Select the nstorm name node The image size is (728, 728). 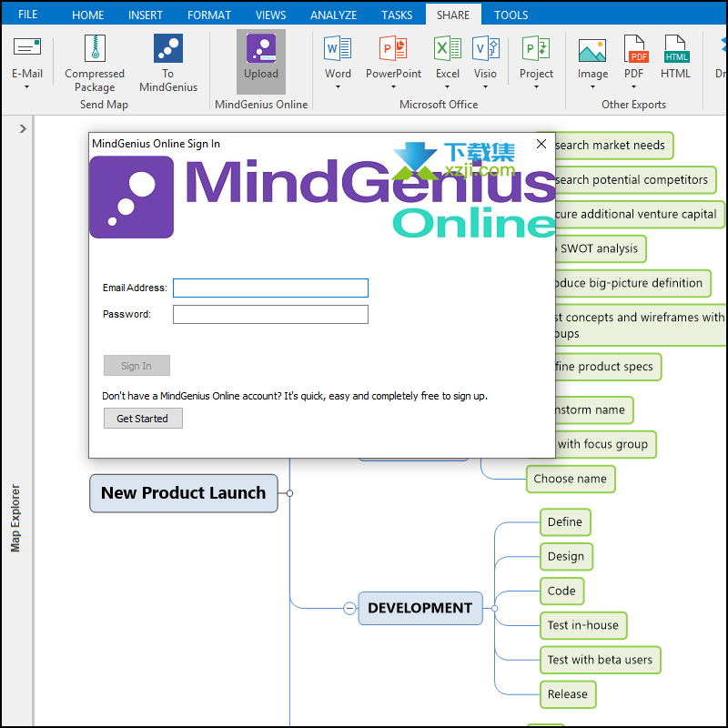(594, 410)
